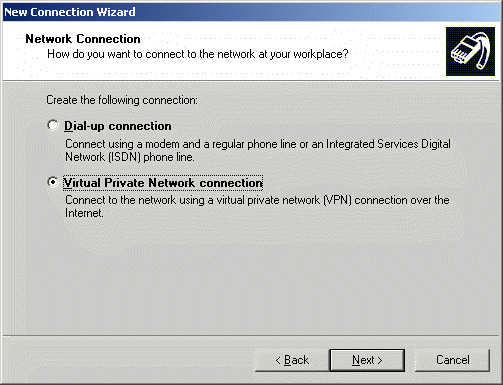
Task: Continue the wizard with the Next button
Action: click(x=367, y=360)
